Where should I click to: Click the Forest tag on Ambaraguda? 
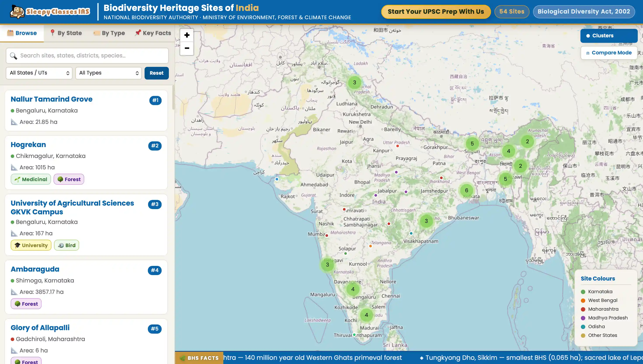coord(26,304)
